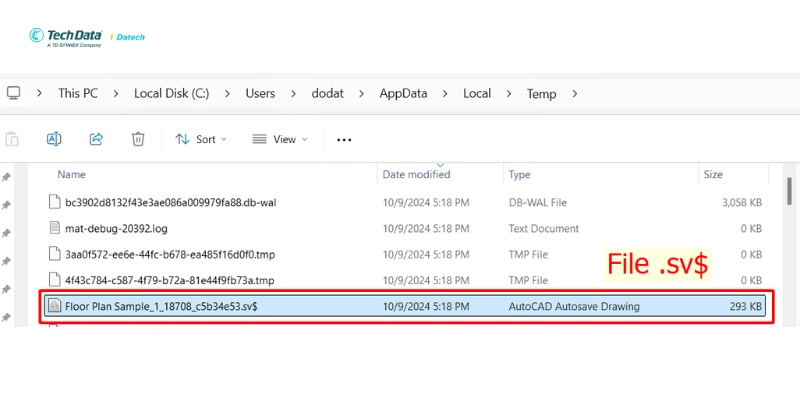This screenshot has height=400, width=800.
Task: Click the pin icon beside the db-wal row
Action: [6, 205]
